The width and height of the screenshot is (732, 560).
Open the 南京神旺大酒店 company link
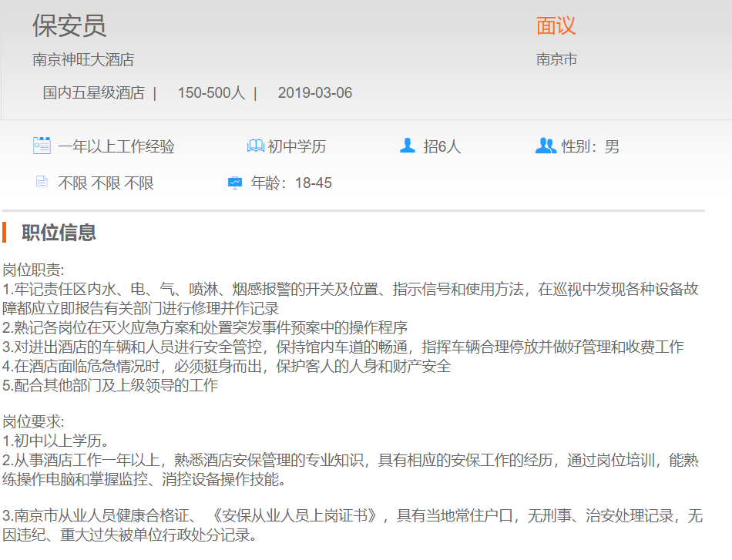pos(83,59)
